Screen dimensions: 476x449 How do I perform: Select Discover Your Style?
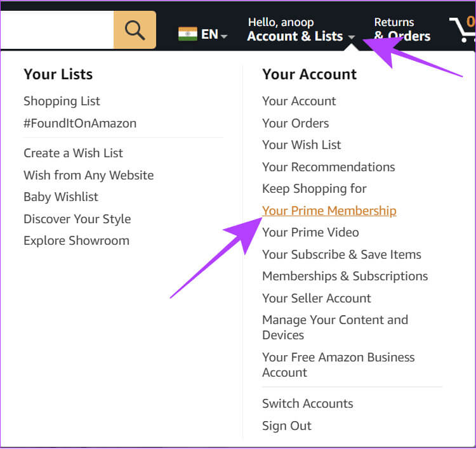point(77,219)
